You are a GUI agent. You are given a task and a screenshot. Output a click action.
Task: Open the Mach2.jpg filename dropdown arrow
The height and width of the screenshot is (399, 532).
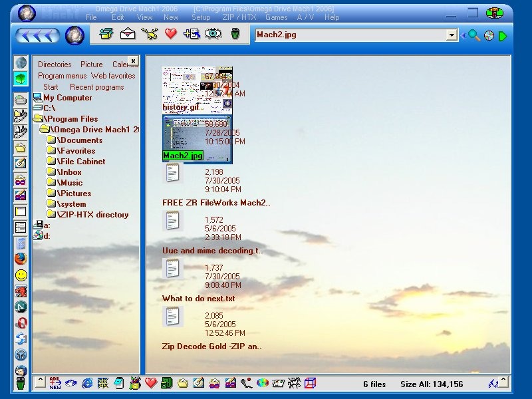coord(452,35)
